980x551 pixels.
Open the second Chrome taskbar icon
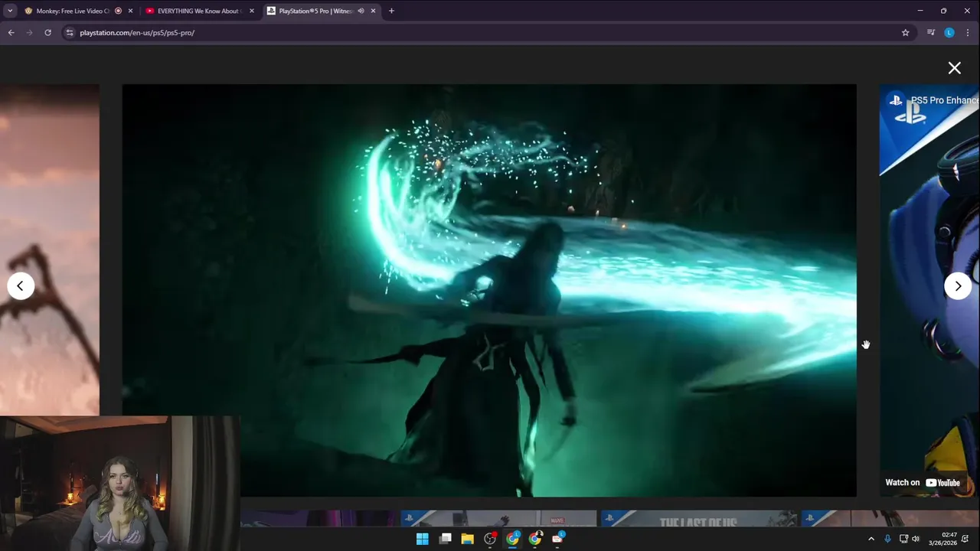pos(535,539)
